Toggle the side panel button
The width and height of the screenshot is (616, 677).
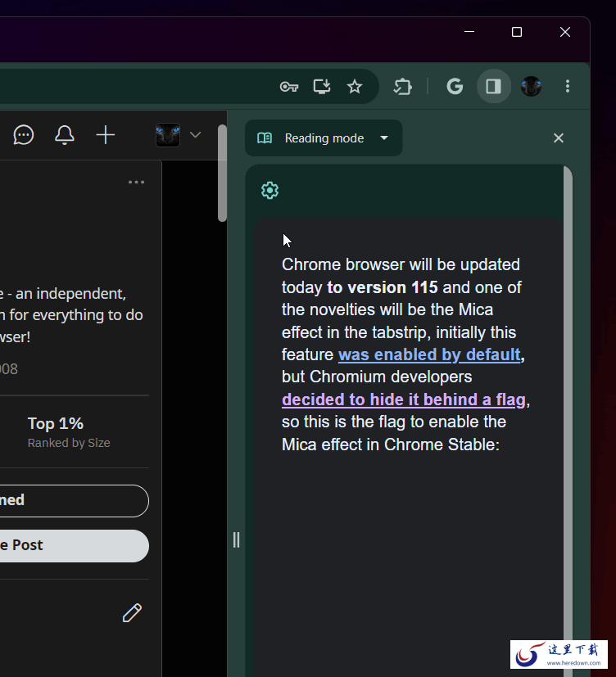coord(493,86)
